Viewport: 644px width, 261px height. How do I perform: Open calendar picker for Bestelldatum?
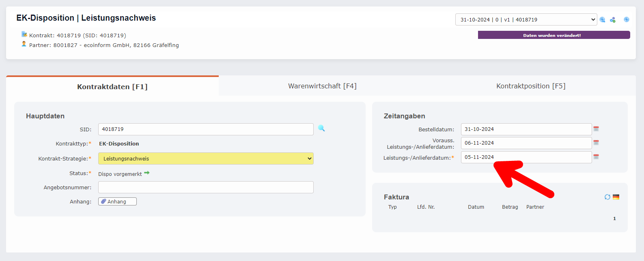click(x=596, y=129)
